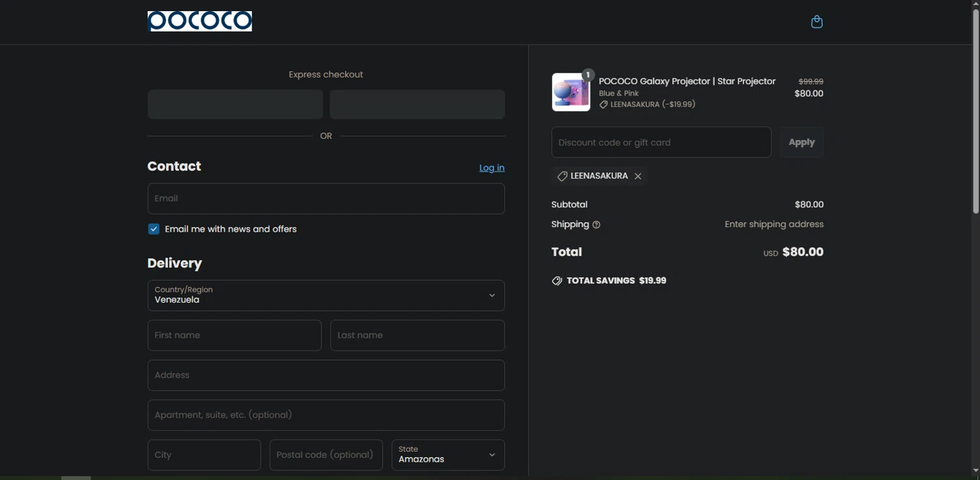
Task: Click the second Express checkout button
Action: 417,105
